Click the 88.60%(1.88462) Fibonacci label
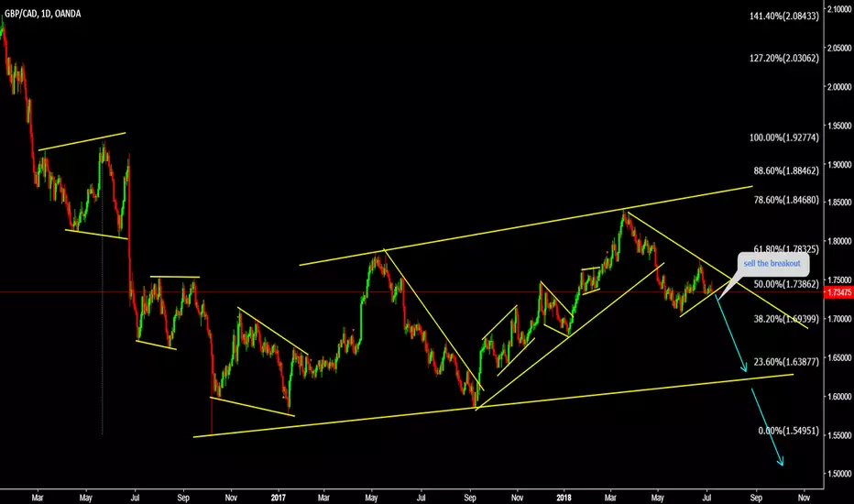 point(786,171)
